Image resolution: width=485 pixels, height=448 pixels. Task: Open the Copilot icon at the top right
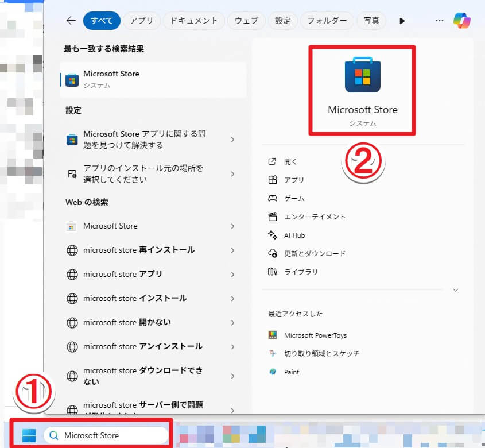point(462,21)
